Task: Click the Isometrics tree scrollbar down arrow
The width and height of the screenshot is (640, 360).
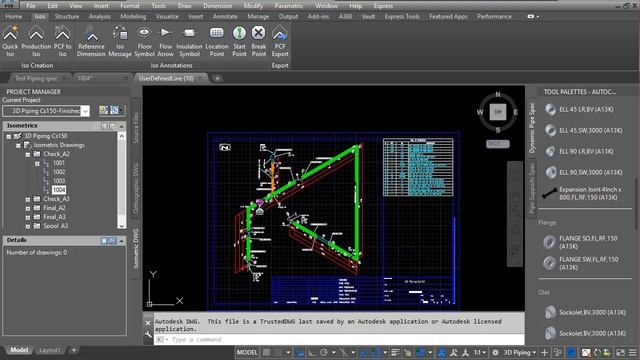Action: pyautogui.click(x=122, y=225)
